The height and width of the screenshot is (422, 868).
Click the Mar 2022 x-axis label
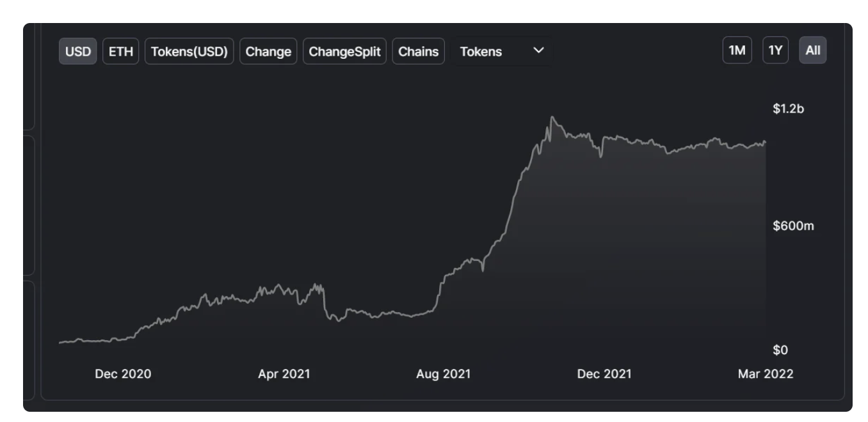click(x=764, y=374)
